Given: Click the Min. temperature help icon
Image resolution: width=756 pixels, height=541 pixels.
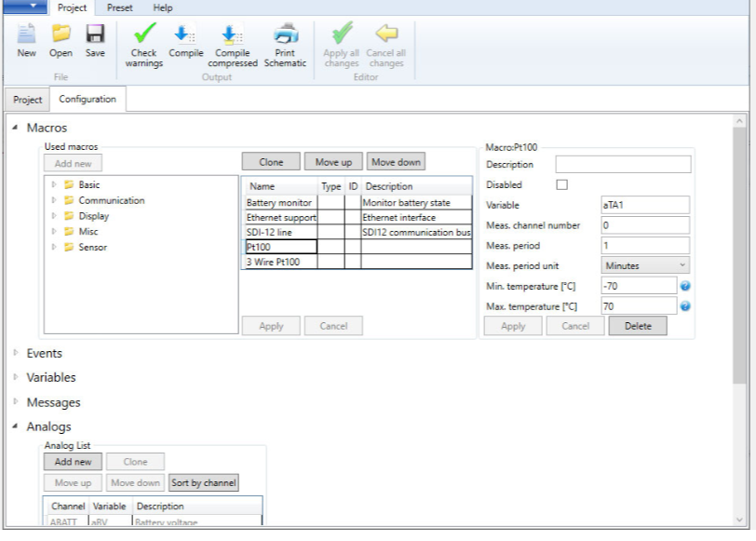Looking at the screenshot, I should (x=685, y=286).
